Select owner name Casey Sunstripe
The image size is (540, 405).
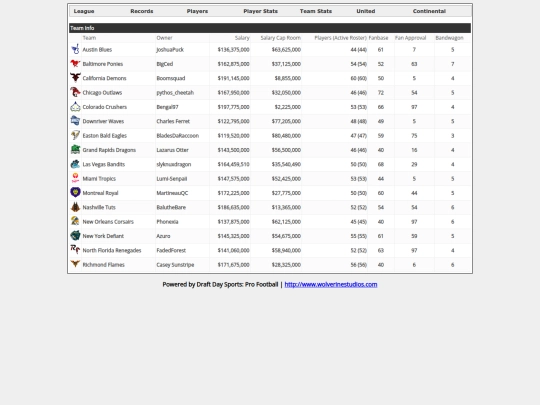175,265
